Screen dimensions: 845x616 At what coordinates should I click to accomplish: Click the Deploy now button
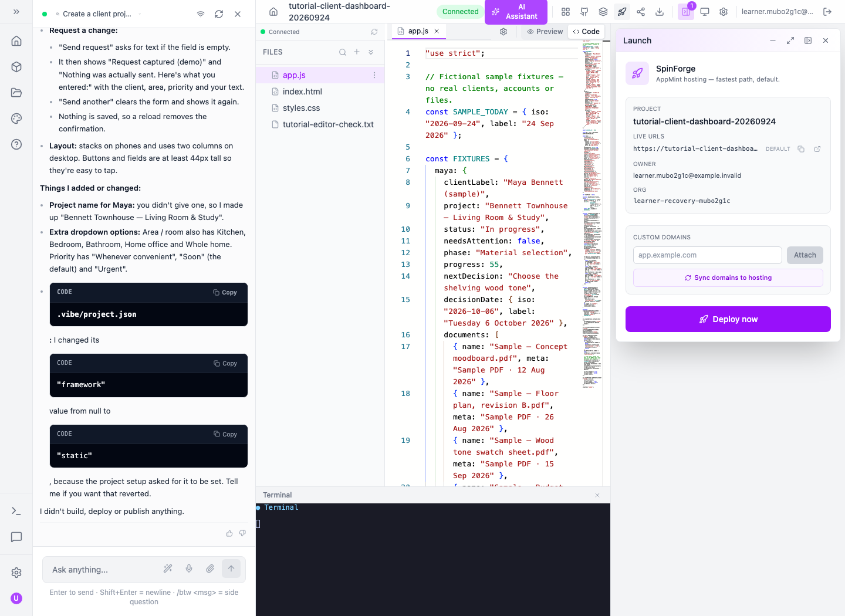[728, 319]
